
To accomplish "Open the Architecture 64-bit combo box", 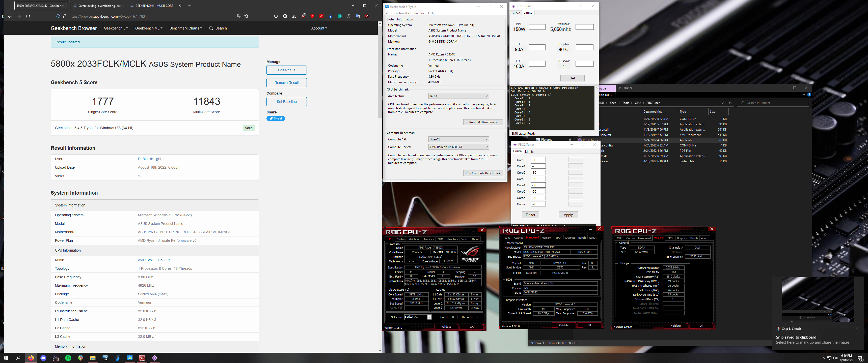I will pos(458,96).
